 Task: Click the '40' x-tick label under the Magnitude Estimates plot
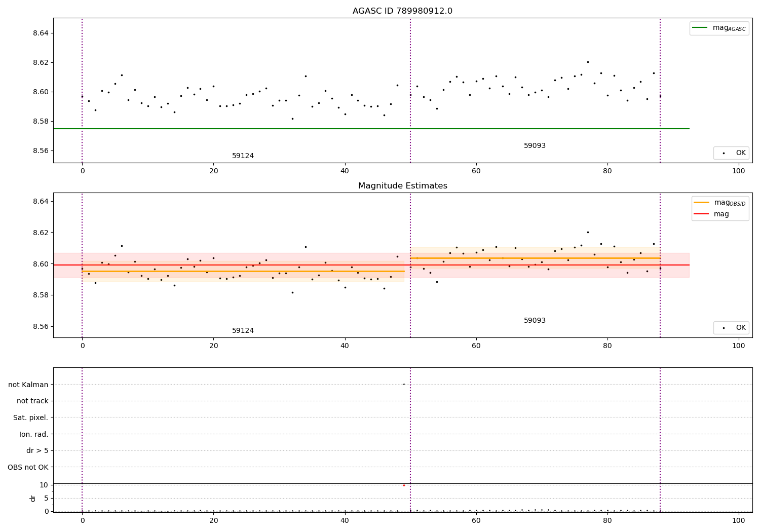(x=345, y=346)
